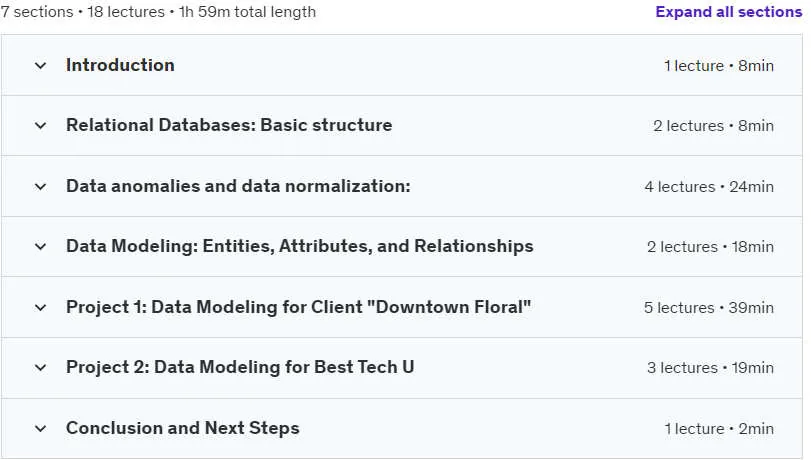Click the 4 lectures • 24min label
This screenshot has width=811, height=460.
(709, 187)
